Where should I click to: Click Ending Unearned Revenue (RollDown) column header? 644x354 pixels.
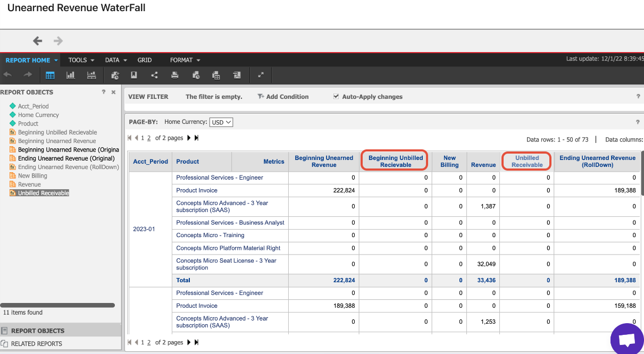pos(597,162)
